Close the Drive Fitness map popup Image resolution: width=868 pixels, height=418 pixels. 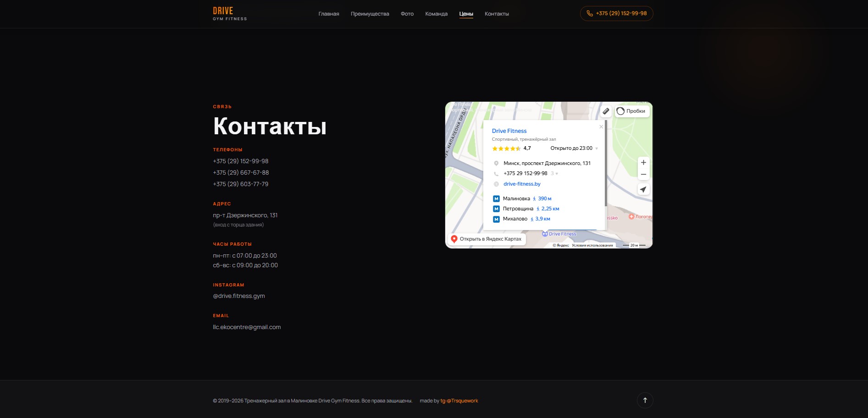[601, 127]
